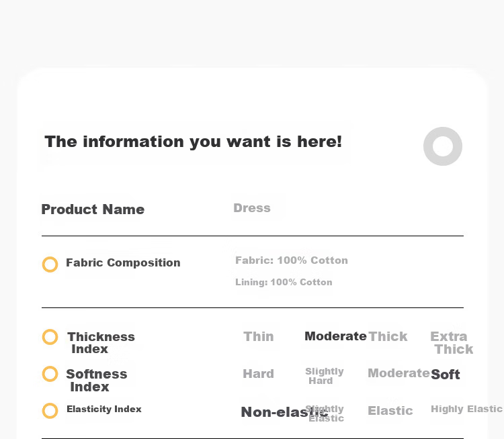This screenshot has width=504, height=439.
Task: Click the orange circle next to Thickness Index
Action: click(50, 337)
